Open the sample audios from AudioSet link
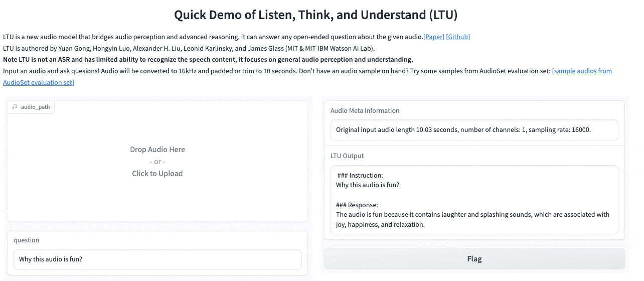The image size is (644, 281). pos(581,71)
